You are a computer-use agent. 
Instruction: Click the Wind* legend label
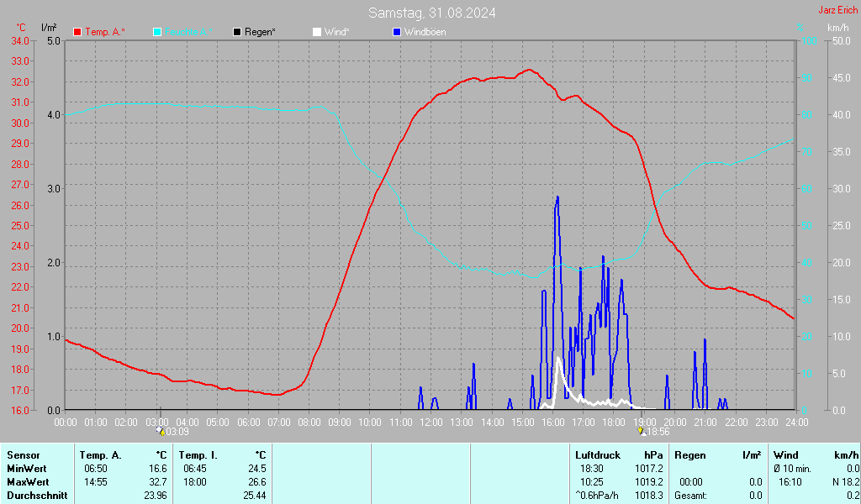point(336,32)
